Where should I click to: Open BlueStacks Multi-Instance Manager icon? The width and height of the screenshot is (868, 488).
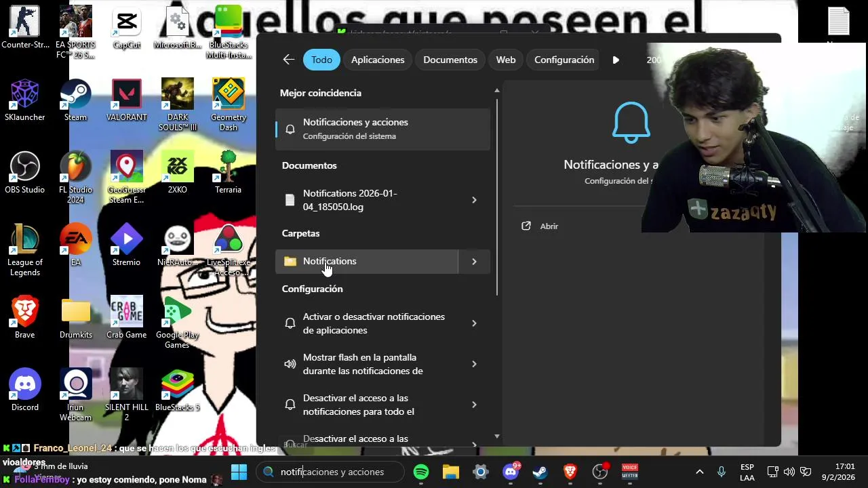(x=229, y=32)
